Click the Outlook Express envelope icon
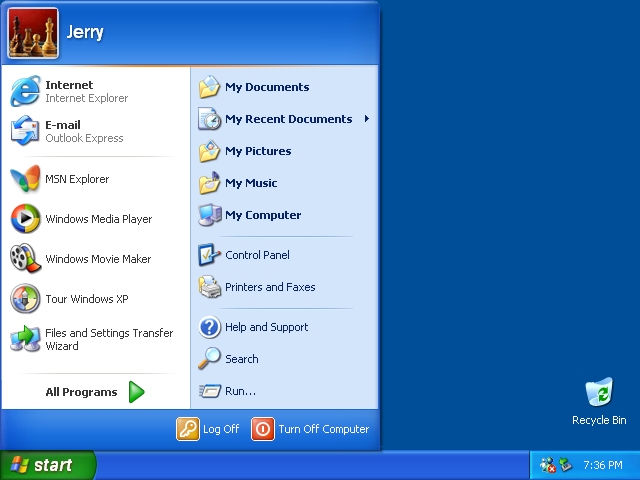The width and height of the screenshot is (640, 480). [25, 131]
